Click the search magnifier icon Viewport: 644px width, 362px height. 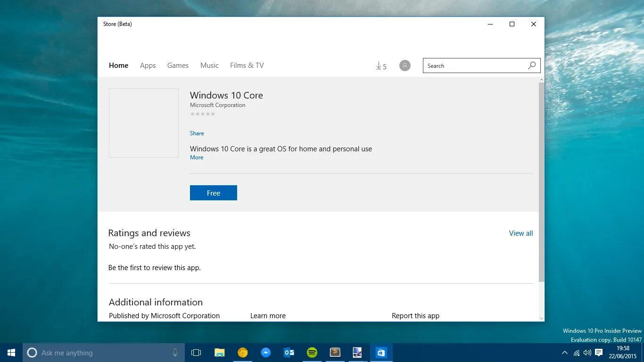click(x=532, y=66)
